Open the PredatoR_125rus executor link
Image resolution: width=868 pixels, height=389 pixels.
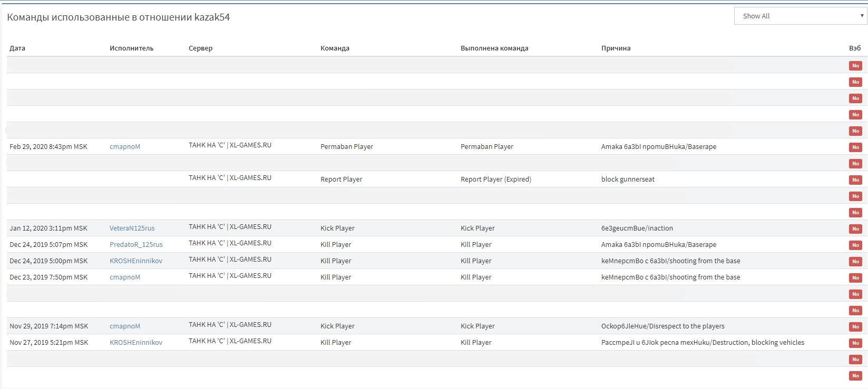[x=136, y=245]
